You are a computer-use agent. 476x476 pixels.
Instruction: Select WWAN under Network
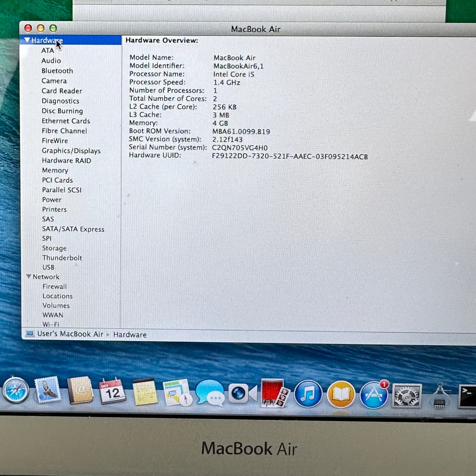tap(53, 315)
